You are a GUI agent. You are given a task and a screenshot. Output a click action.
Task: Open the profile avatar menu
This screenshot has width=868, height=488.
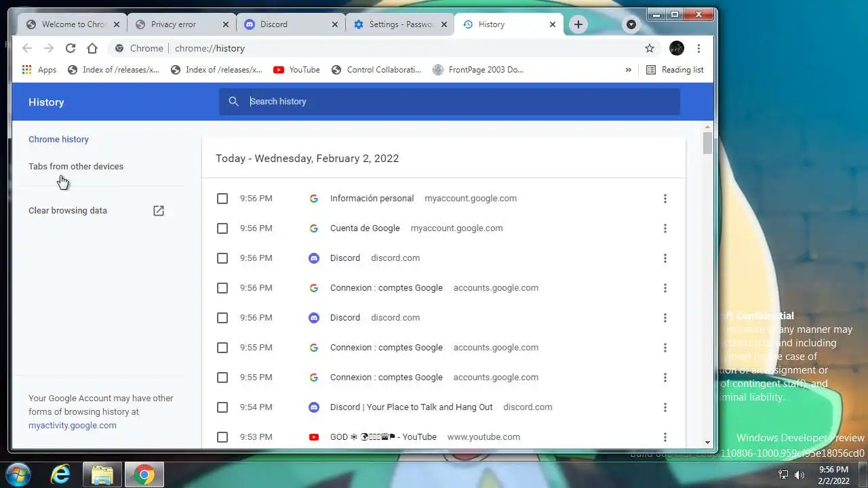[x=677, y=48]
